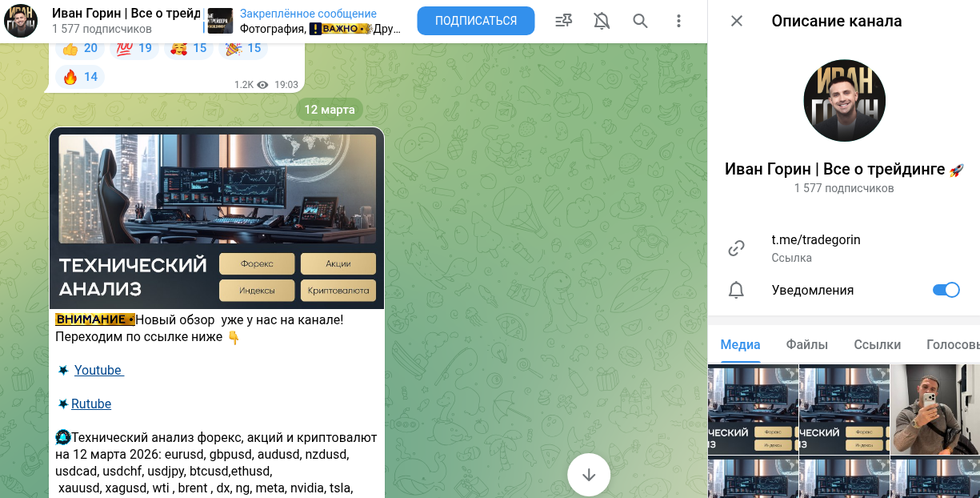This screenshot has width=980, height=498.
Task: Open the Rutube link in the post
Action: [x=90, y=404]
